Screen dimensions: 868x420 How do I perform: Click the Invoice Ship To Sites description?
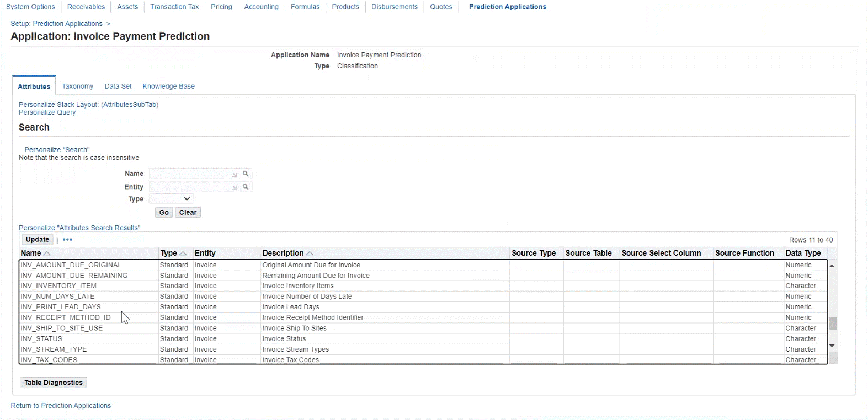[295, 328]
